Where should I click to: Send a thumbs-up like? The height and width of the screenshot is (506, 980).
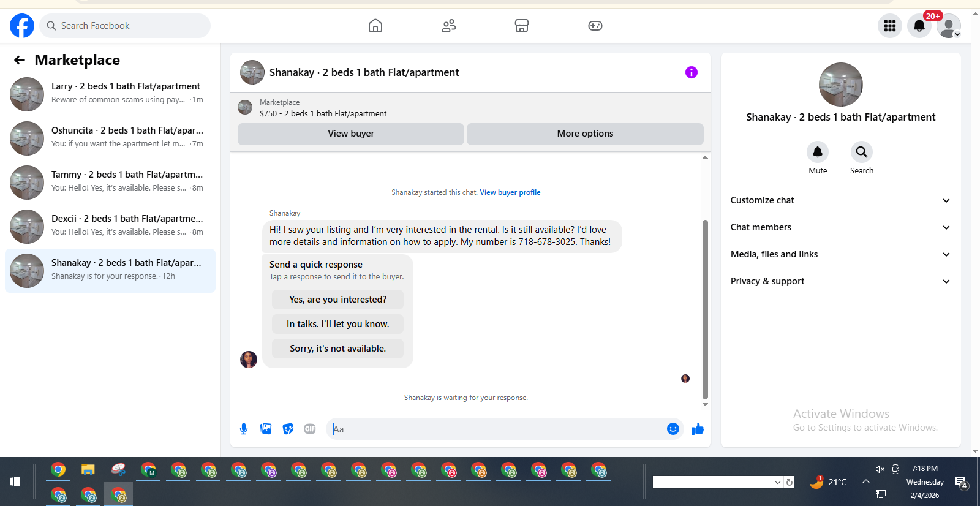(698, 429)
